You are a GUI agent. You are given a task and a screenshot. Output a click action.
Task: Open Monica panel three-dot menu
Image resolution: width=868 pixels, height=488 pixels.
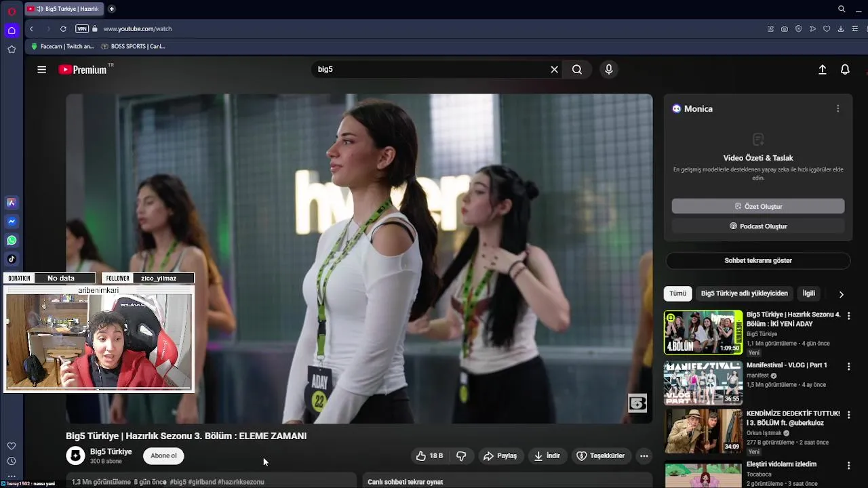837,108
